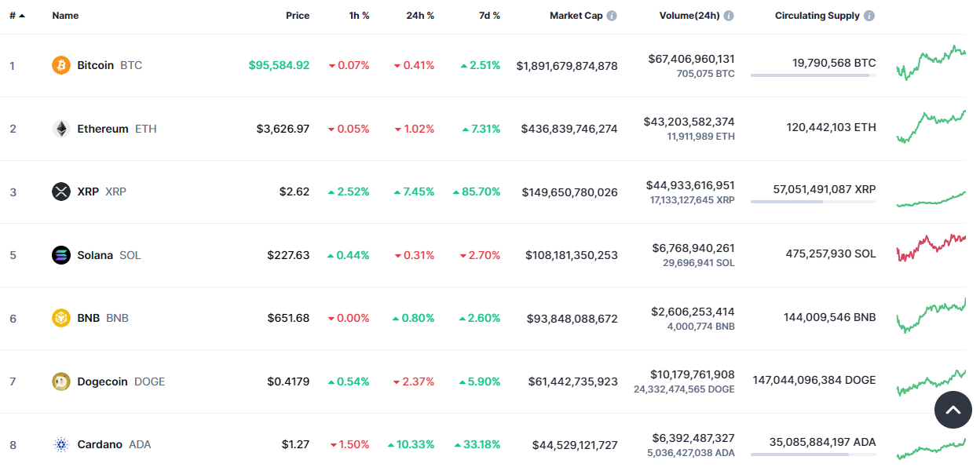Open Ethereum's 7-day sparkline chart
Viewport: 980px width, 471px height.
[x=931, y=126]
